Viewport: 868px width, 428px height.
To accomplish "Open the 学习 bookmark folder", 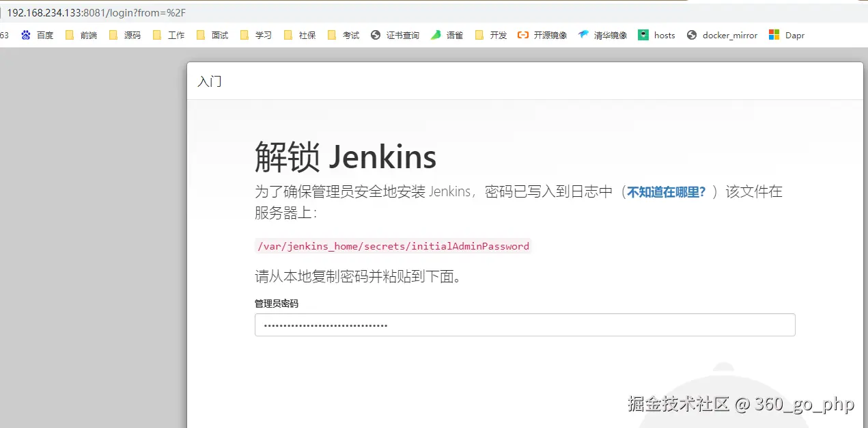I will [255, 35].
